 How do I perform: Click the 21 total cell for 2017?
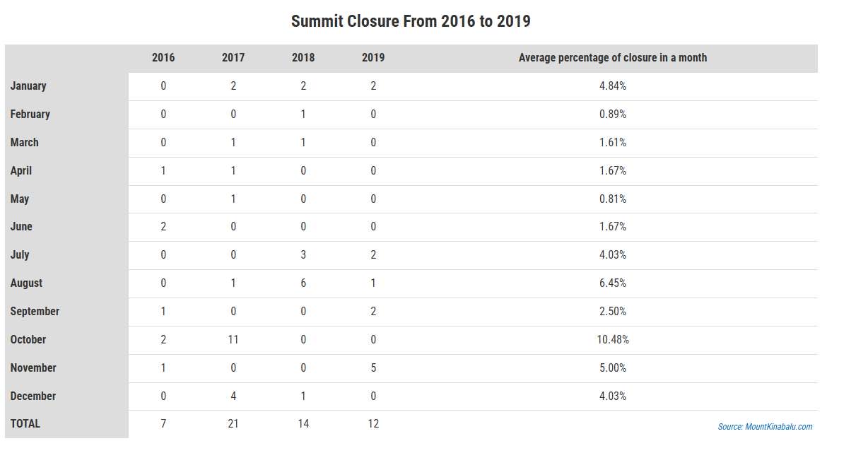[233, 424]
